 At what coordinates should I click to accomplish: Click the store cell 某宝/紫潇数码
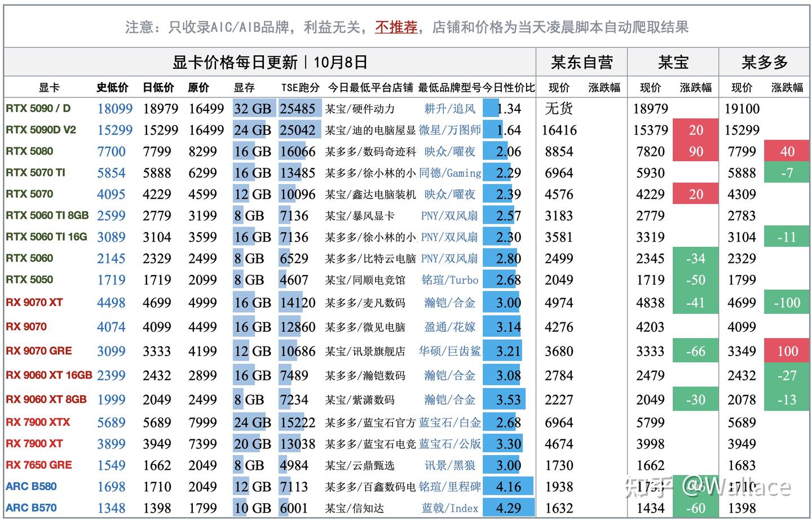coord(360,399)
